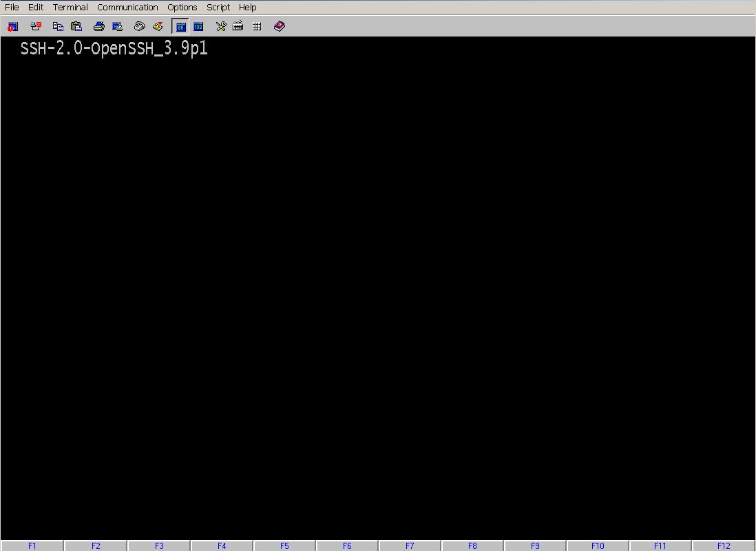Click the copy toolbar icon
This screenshot has width=756, height=551.
point(58,27)
